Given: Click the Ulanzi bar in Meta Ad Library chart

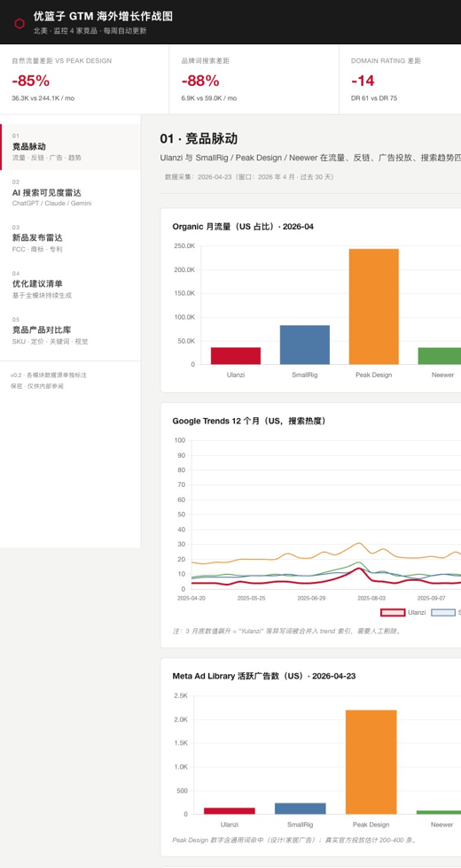Looking at the screenshot, I should coord(230,810).
